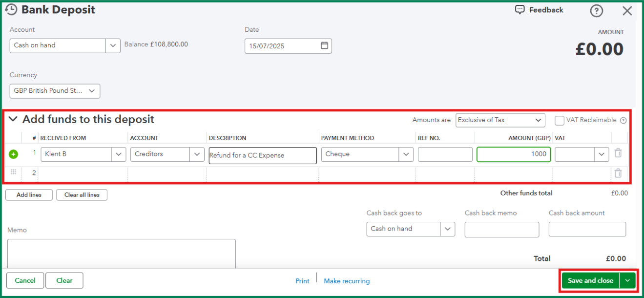Screen dimensions: 644x298
Task: Open the Creditors account dropdown
Action: pyautogui.click(x=197, y=154)
